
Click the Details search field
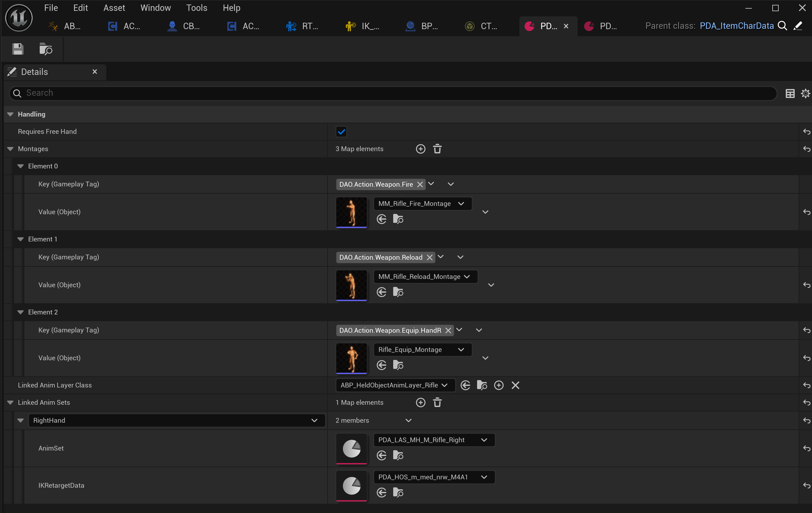391,93
